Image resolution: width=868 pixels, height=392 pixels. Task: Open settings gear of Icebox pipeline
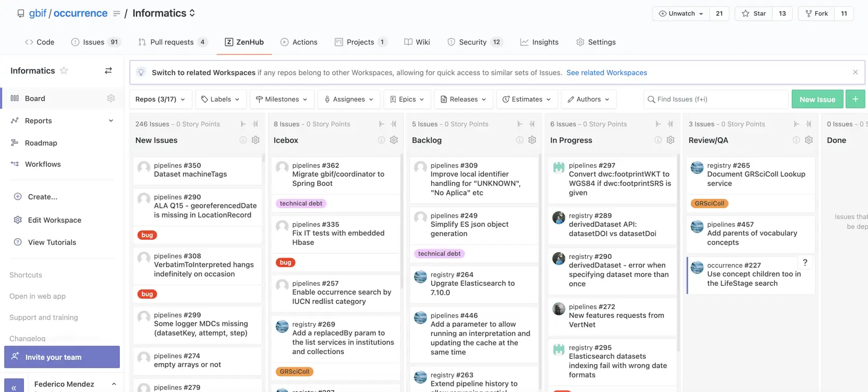click(x=394, y=140)
